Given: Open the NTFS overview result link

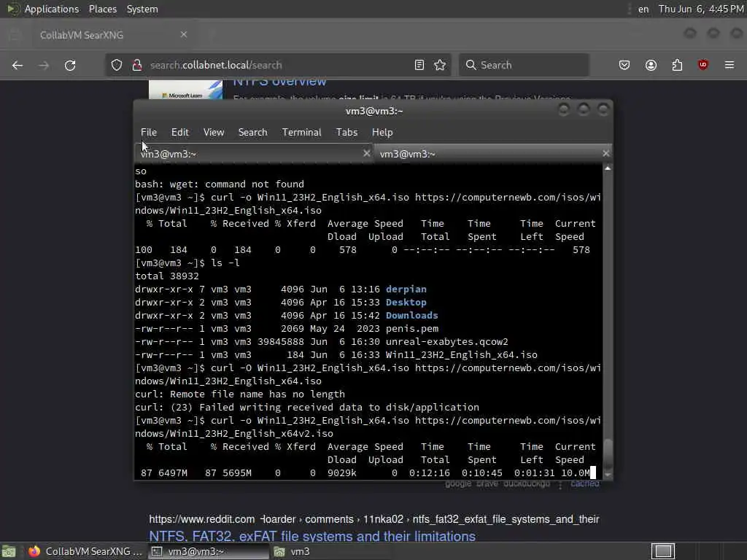Looking at the screenshot, I should [279, 82].
